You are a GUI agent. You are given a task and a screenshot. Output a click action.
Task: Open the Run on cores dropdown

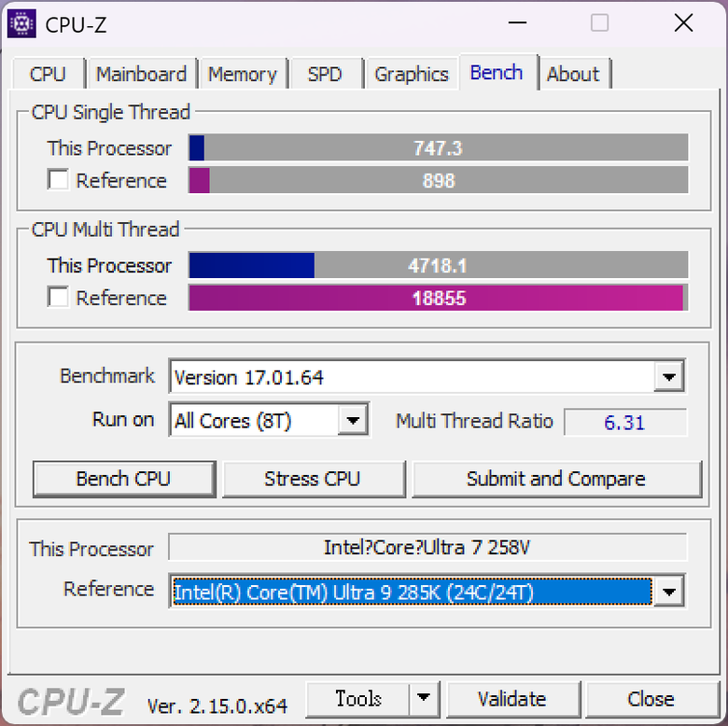[353, 420]
